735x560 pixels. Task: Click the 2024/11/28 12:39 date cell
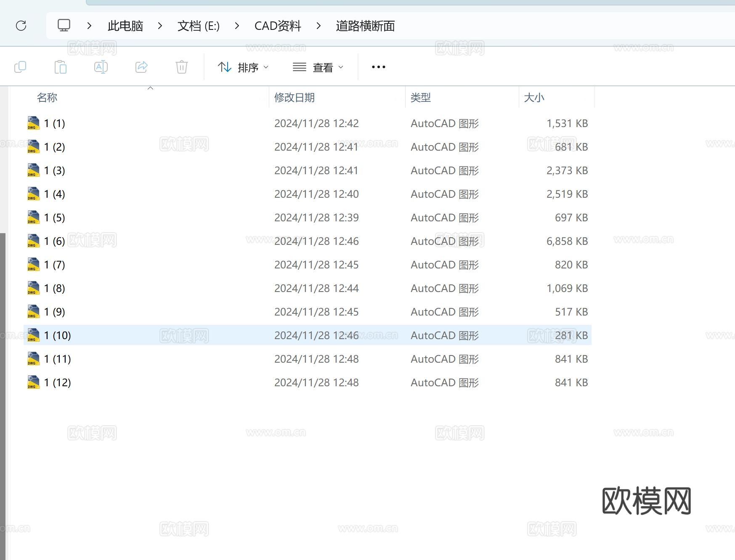point(316,218)
